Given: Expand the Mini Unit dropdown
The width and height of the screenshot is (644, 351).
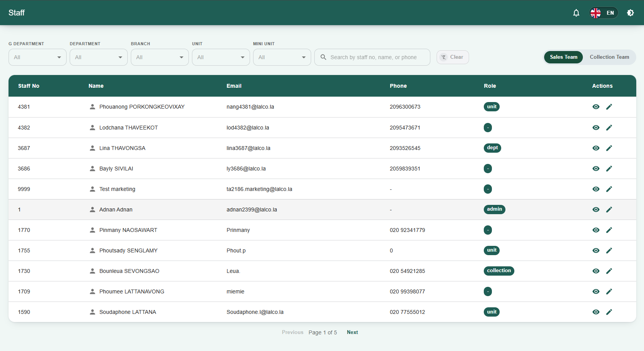Looking at the screenshot, I should (x=282, y=57).
